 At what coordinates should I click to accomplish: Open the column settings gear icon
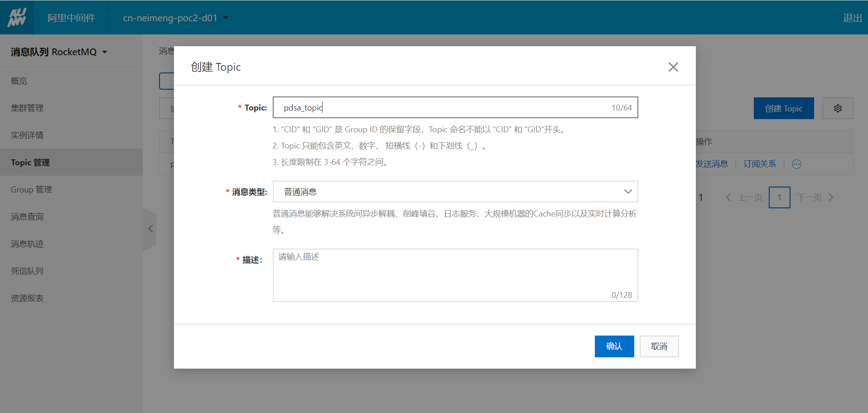coord(838,108)
